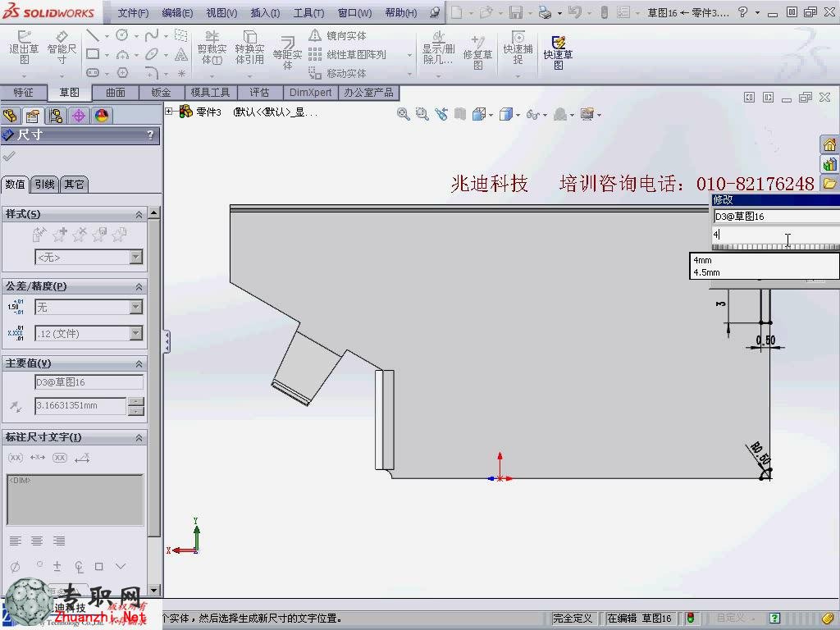Open 视图(V) menu
840x630 pixels.
[x=221, y=13]
